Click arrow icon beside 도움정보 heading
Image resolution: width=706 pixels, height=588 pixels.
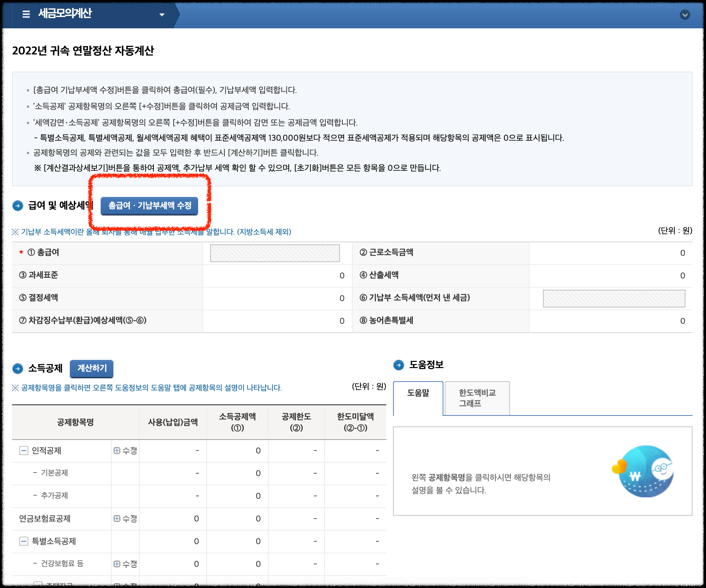(x=399, y=365)
